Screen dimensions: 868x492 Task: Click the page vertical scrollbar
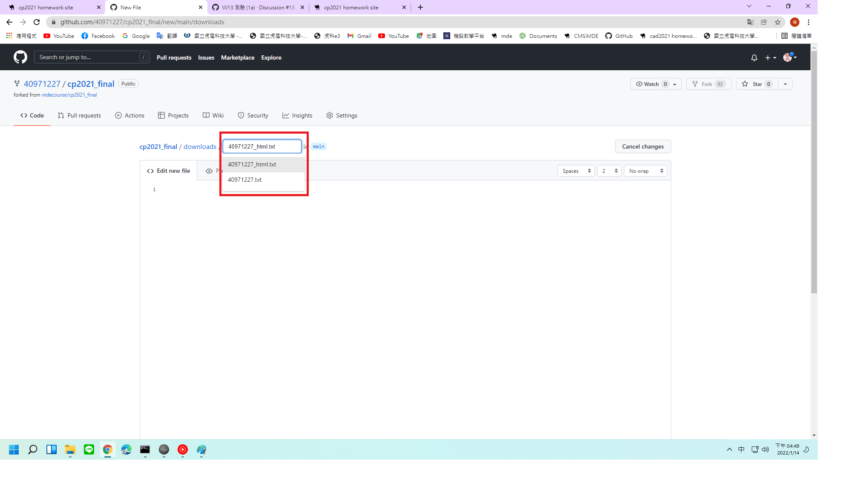814,172
